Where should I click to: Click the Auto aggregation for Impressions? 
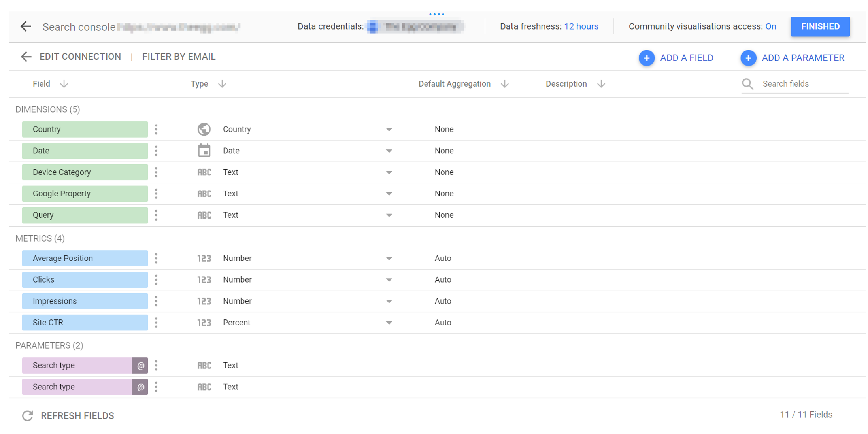(x=443, y=301)
